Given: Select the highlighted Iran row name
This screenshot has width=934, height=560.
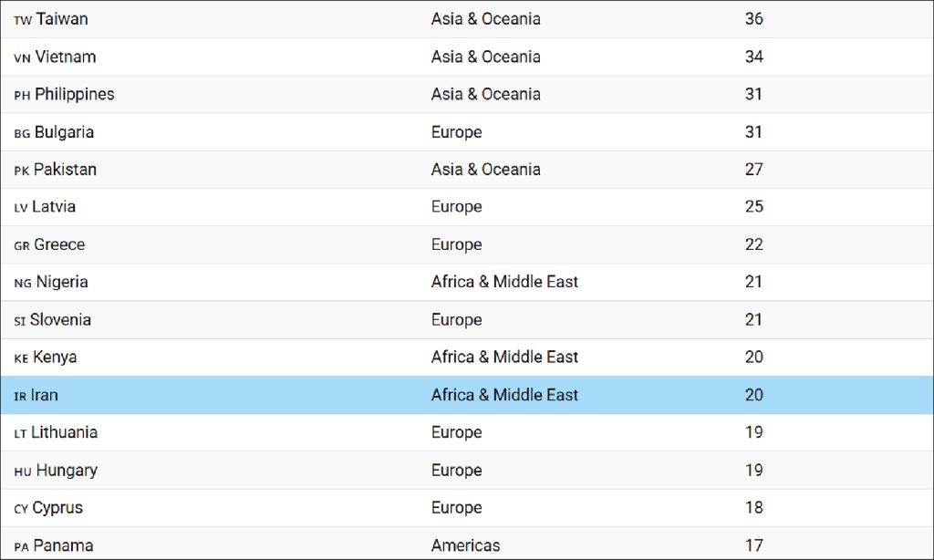Looking at the screenshot, I should click(x=45, y=395).
